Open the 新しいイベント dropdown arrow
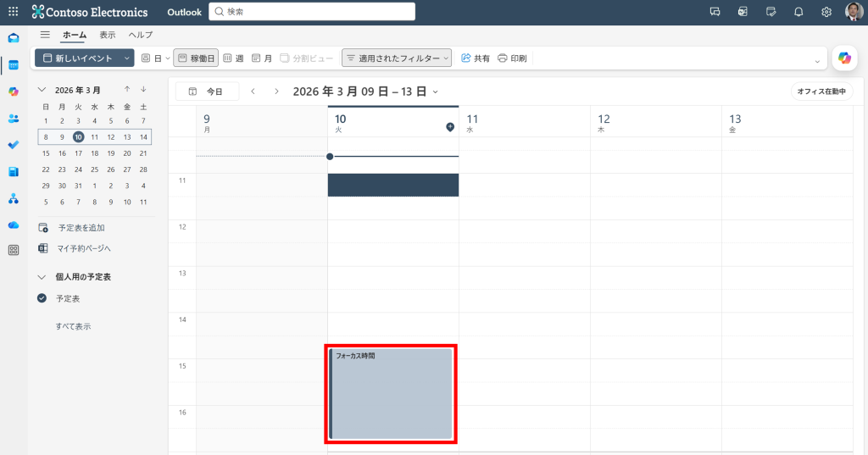 point(126,58)
